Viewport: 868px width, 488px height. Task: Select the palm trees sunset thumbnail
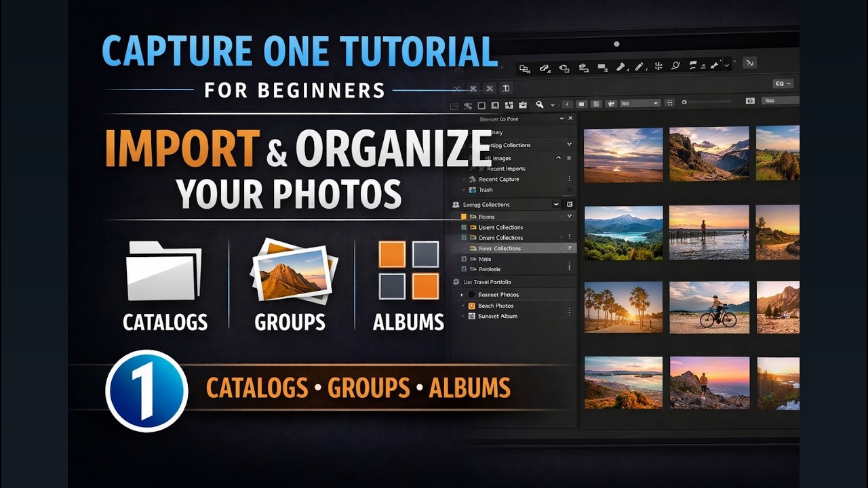click(x=623, y=307)
